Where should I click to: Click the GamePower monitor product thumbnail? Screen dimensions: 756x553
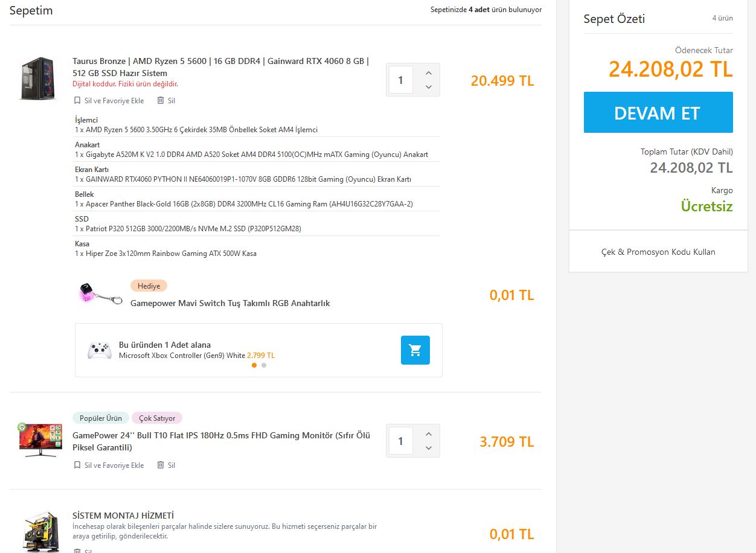[x=40, y=440]
